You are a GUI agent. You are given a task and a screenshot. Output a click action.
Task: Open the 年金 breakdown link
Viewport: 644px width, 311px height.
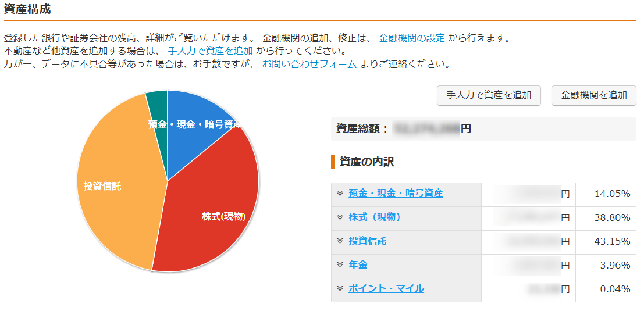pos(358,265)
